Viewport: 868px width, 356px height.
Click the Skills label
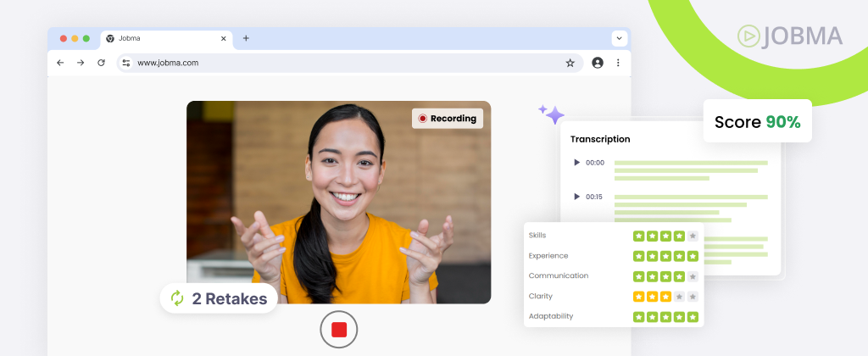click(537, 236)
